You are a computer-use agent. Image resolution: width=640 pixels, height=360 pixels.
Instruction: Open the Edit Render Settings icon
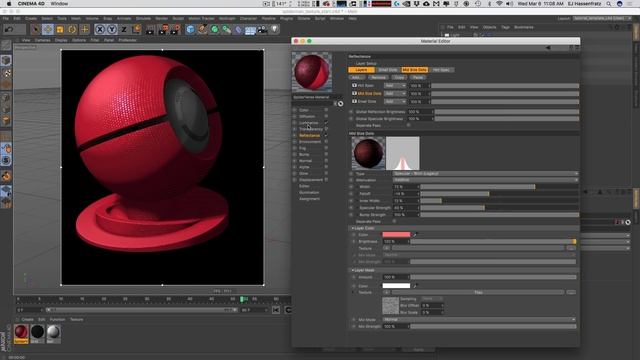tap(176, 29)
